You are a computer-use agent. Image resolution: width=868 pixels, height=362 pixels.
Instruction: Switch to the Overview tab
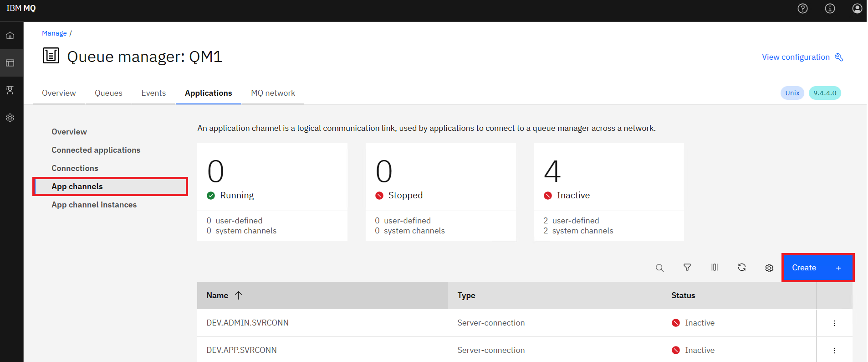coord(59,93)
